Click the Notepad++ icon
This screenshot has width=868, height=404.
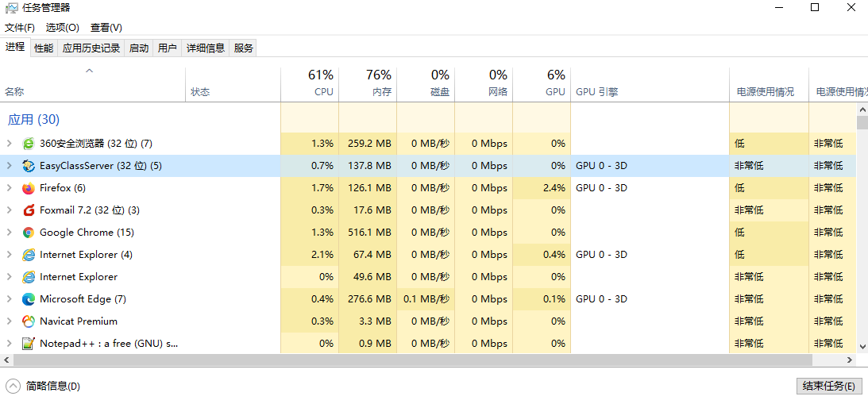point(29,343)
